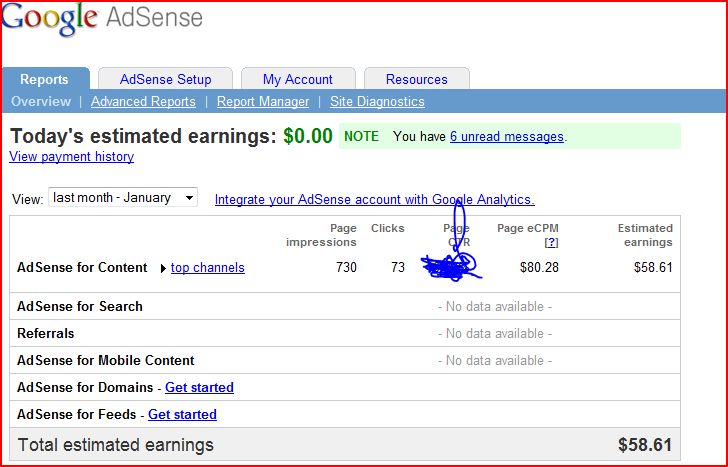
Task: Click the $80.28 eCPM value
Action: [539, 267]
